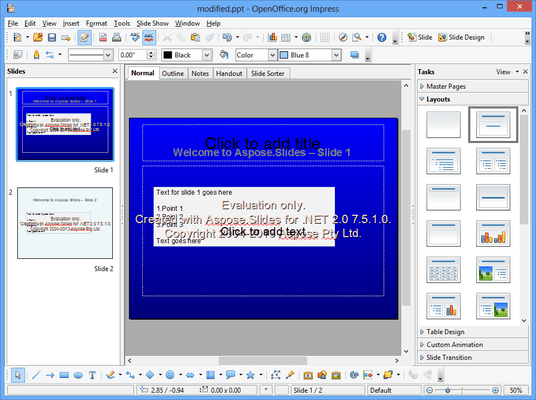536x400 pixels.
Task: Toggle the Points edit icon
Action: pos(276,375)
